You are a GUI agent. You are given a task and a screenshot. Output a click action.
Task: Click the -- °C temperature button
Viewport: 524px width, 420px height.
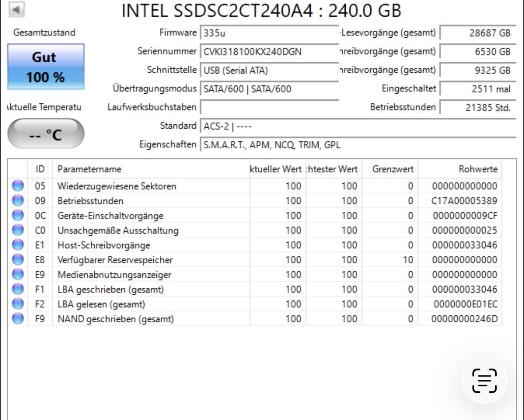click(x=46, y=134)
